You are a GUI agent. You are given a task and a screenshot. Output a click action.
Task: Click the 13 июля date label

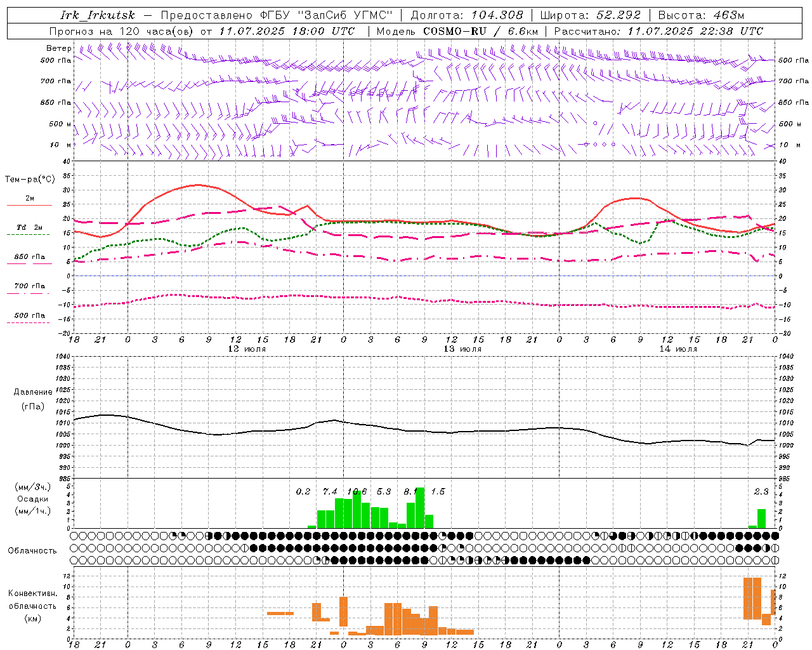point(462,349)
